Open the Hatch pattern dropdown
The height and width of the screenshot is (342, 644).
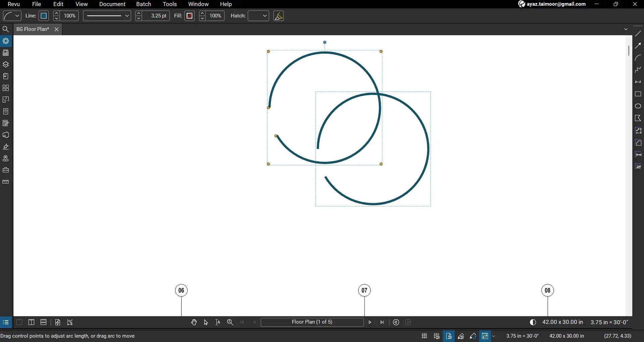tap(258, 16)
